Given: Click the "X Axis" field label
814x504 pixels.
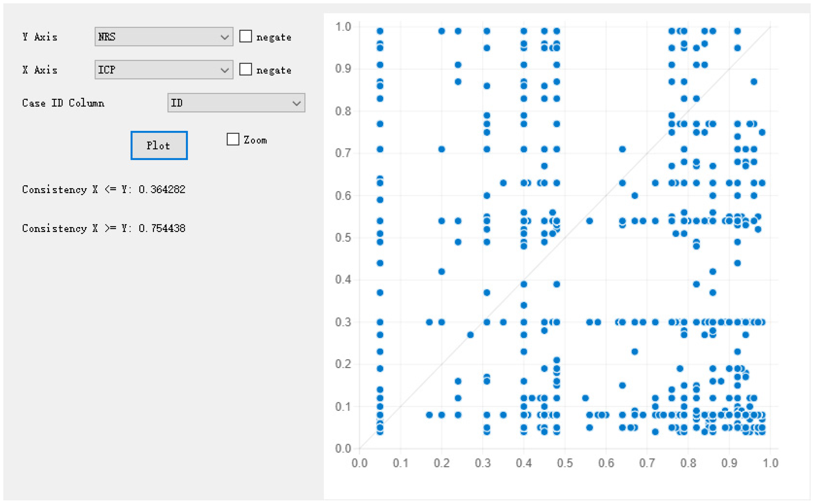Looking at the screenshot, I should [x=40, y=70].
